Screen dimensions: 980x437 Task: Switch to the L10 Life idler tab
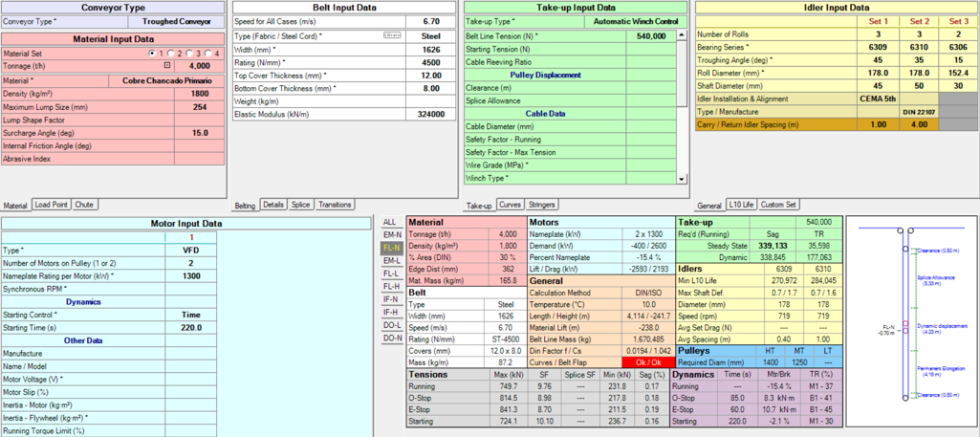742,205
